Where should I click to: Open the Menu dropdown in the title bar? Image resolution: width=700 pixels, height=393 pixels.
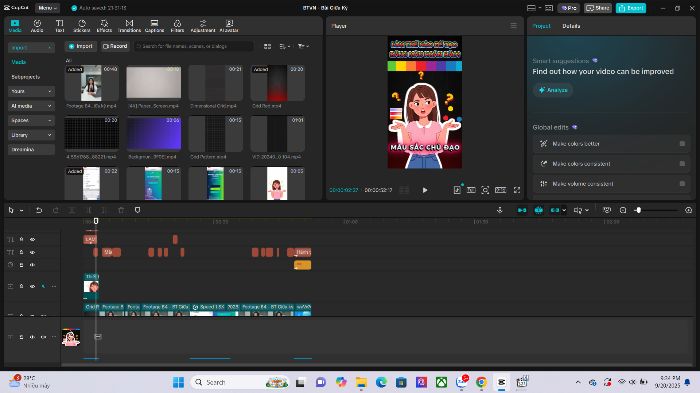[x=47, y=8]
